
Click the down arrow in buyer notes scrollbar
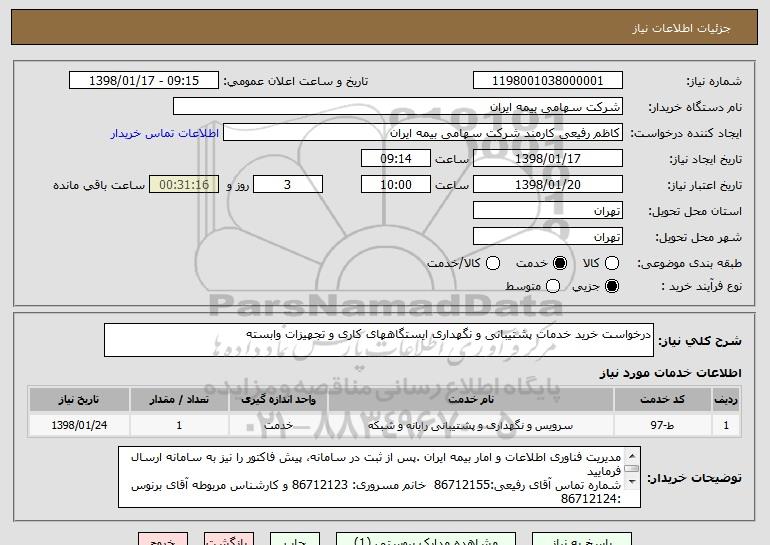632,482
